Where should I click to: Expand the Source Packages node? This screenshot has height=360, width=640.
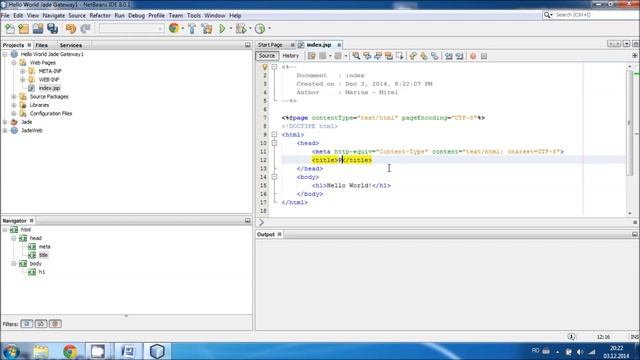(x=14, y=97)
